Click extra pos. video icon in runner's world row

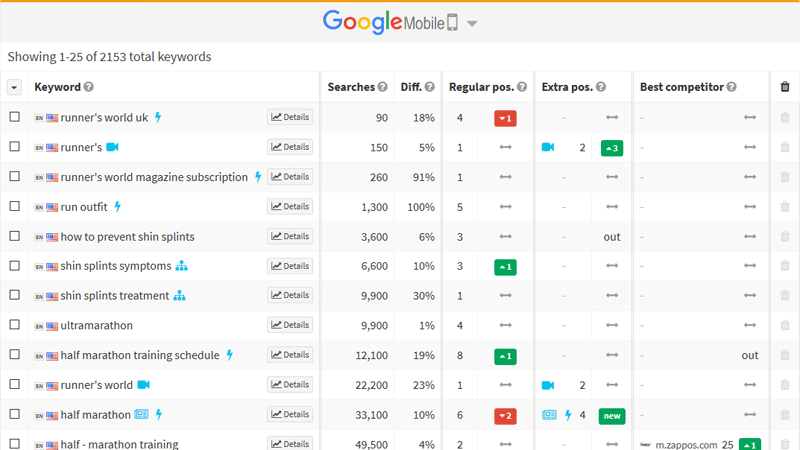[548, 385]
